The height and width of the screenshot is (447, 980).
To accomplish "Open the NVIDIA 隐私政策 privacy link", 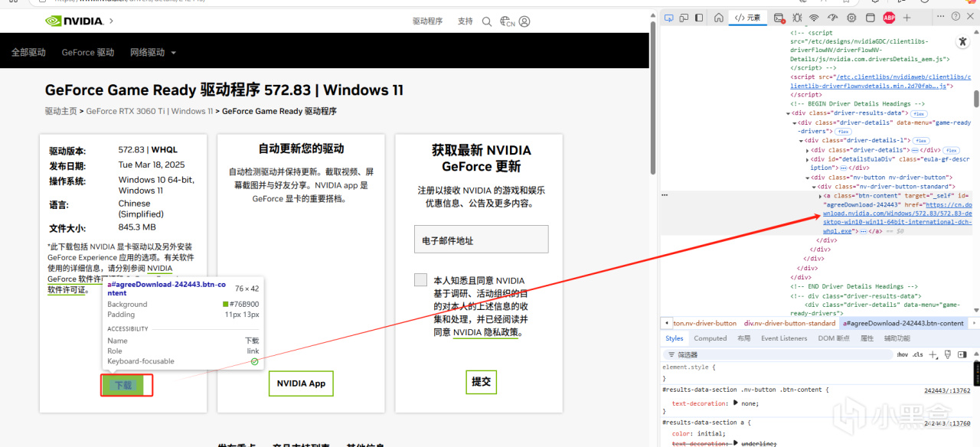I will click(485, 333).
